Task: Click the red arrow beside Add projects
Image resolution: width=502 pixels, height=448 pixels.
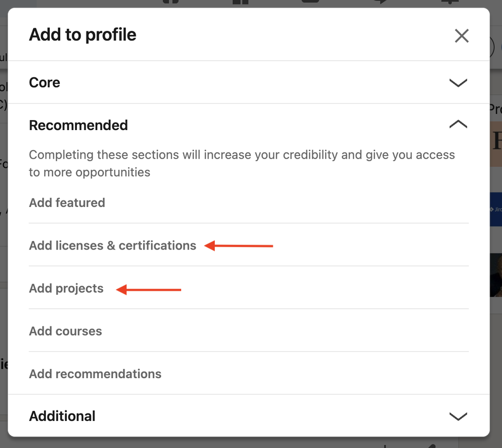Action: 149,289
